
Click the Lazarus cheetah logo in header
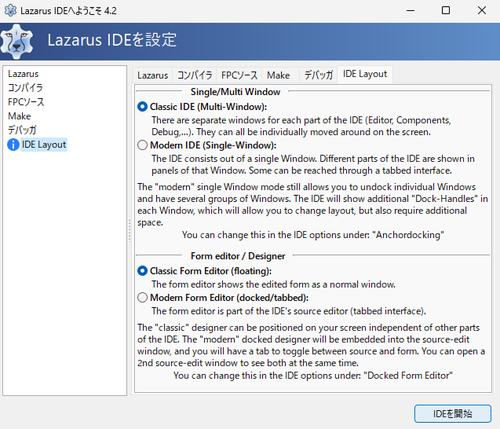pyautogui.click(x=17, y=42)
